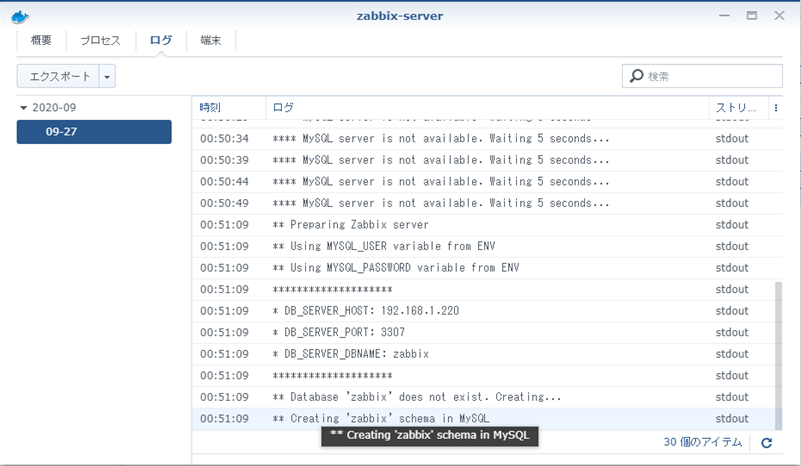The width and height of the screenshot is (801, 466).
Task: Select the DB_SERVER_PORT: 3307 row
Action: point(484,332)
